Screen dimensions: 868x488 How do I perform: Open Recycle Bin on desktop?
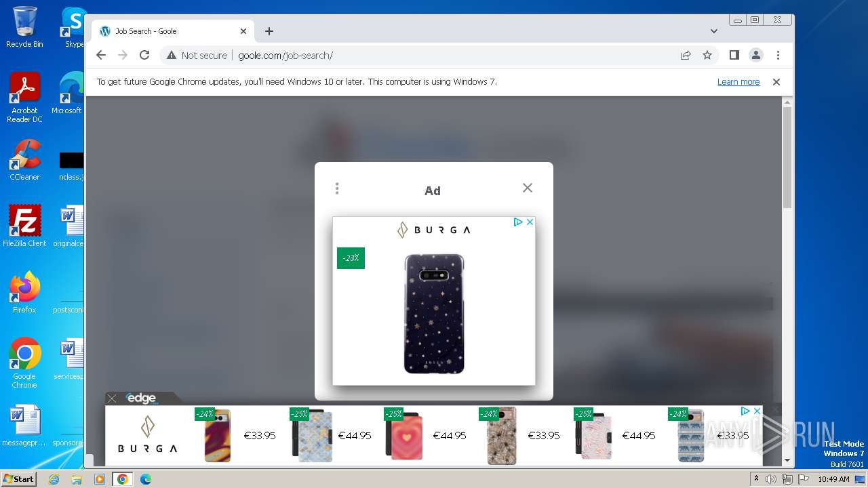[24, 27]
